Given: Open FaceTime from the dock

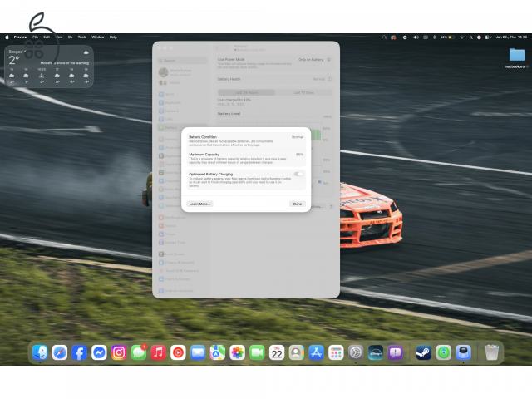Looking at the screenshot, I should pos(257,352).
